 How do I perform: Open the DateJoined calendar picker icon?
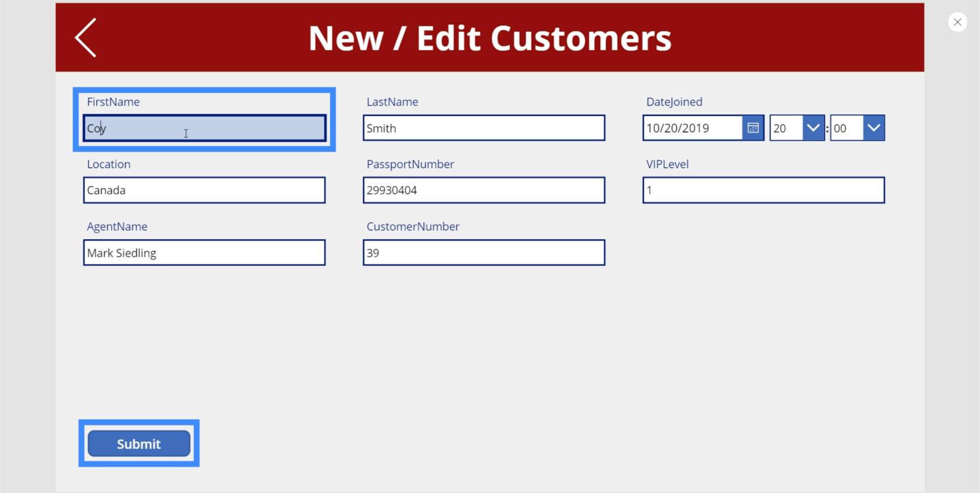click(752, 128)
